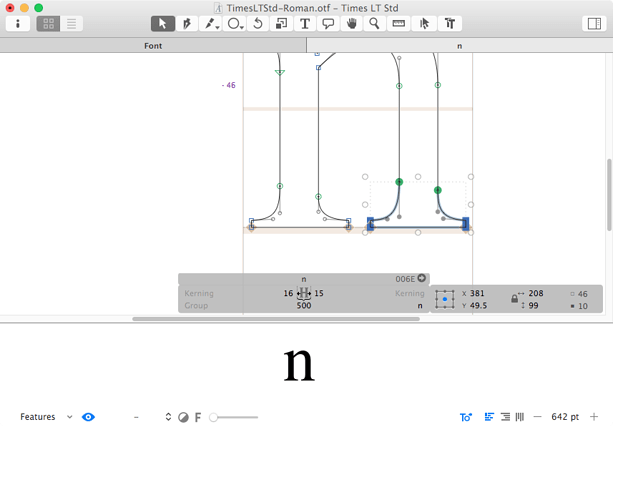Select the Measurement ruler tool
Viewport: 623px width, 500px height.
[398, 23]
